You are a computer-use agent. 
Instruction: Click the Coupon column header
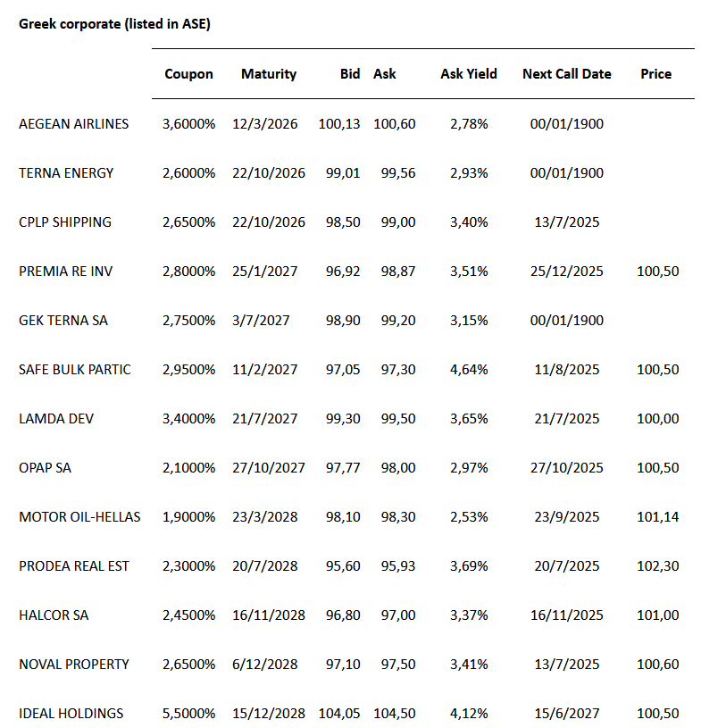click(188, 74)
